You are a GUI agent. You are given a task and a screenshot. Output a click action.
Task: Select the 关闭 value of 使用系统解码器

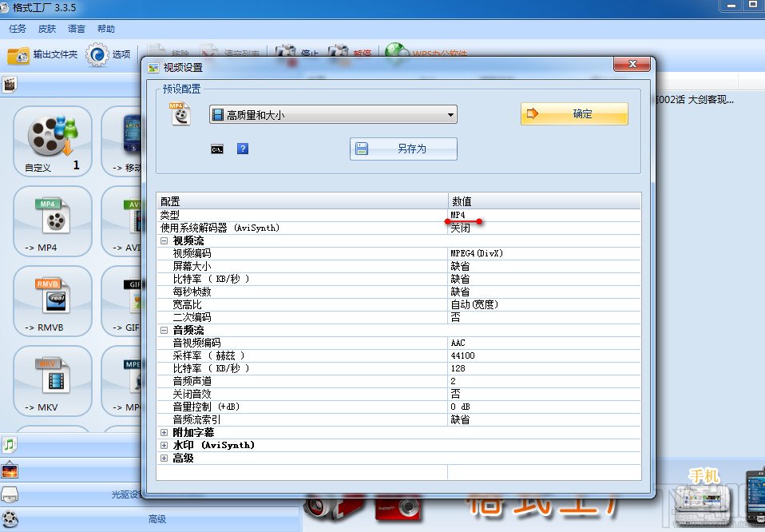pyautogui.click(x=544, y=228)
